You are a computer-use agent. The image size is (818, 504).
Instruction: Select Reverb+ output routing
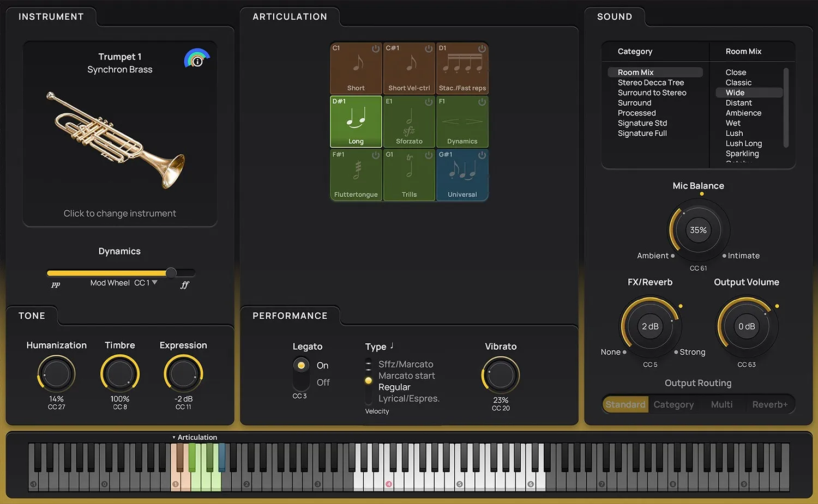[x=770, y=404]
